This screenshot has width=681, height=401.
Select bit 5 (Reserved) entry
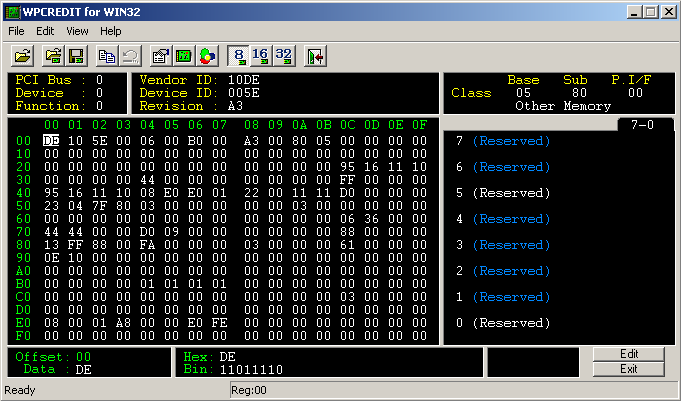pos(503,193)
